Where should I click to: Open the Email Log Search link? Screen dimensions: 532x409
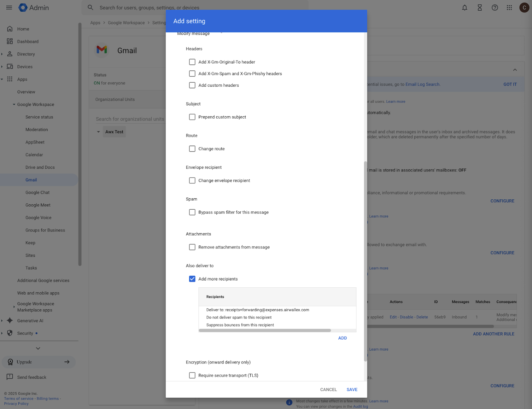click(x=422, y=84)
